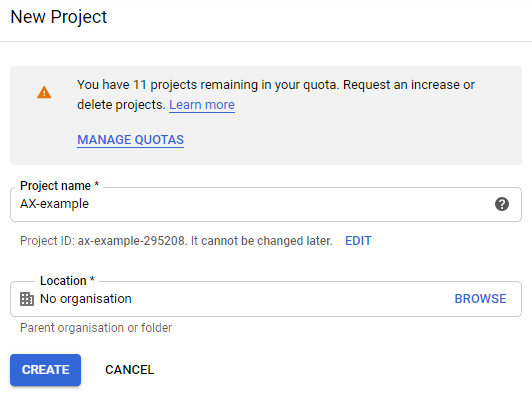Open the MANAGE QUOTAS link

[x=131, y=140]
